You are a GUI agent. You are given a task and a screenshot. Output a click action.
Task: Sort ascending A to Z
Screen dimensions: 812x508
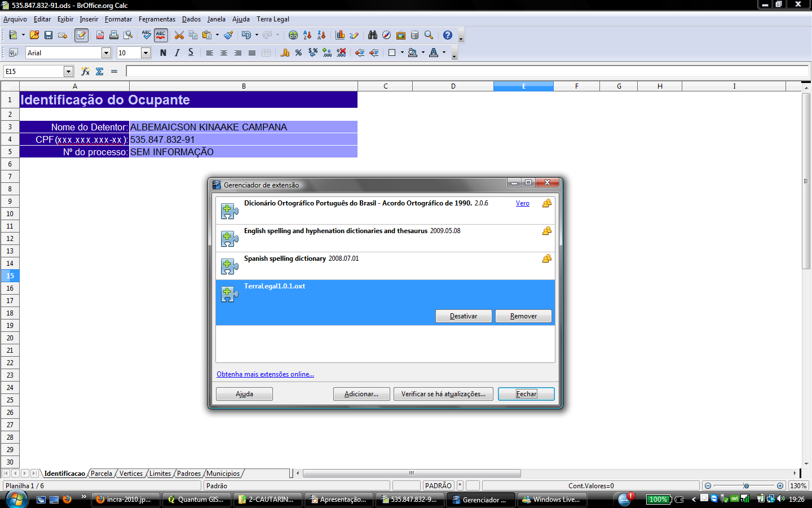click(307, 35)
